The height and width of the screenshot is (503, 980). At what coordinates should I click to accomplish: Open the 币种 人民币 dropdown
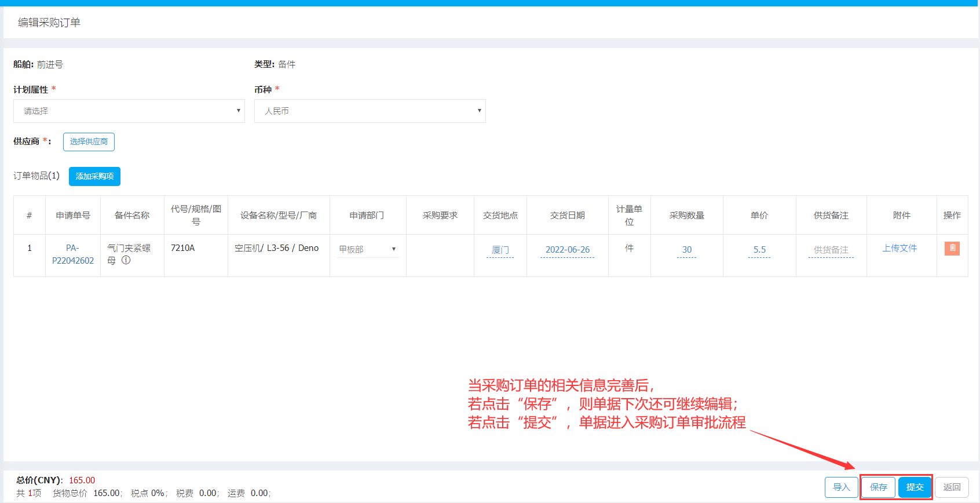click(370, 111)
